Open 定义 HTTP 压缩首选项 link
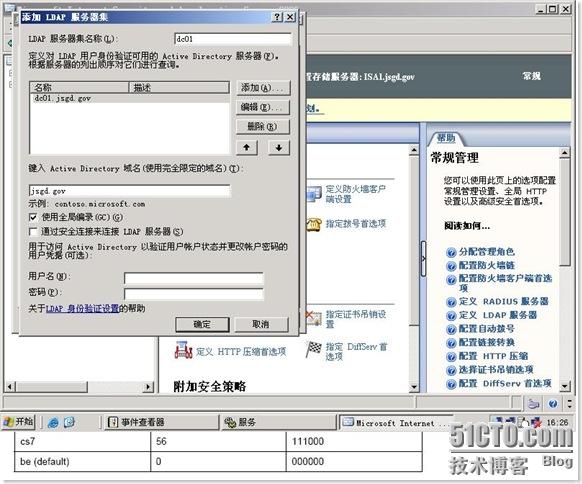 pos(241,351)
